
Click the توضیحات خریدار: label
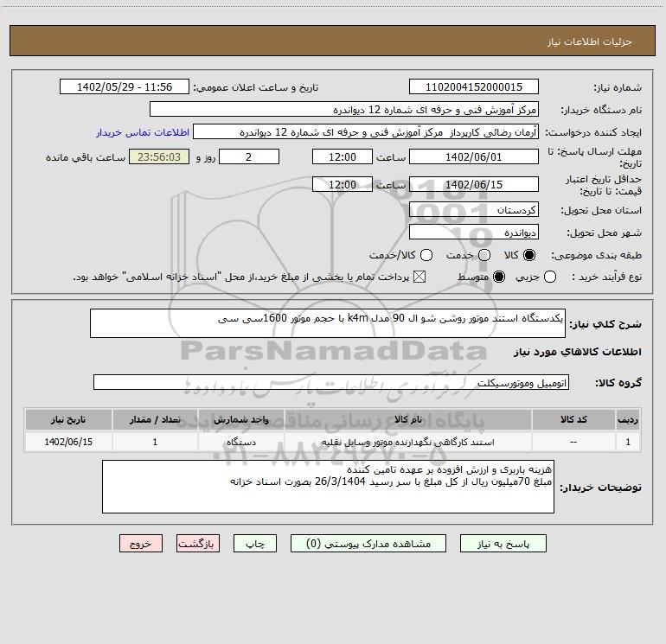[600, 488]
